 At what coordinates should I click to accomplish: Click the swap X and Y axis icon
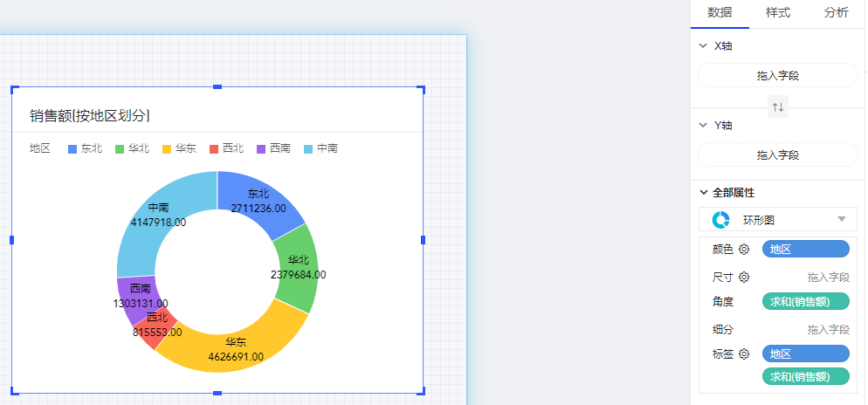777,107
